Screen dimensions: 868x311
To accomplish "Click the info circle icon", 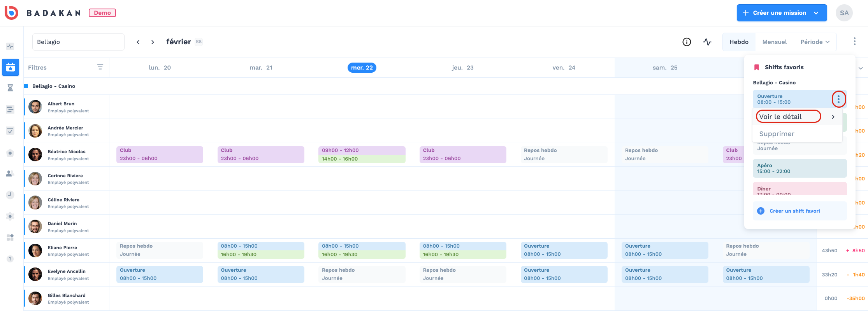I will click(687, 42).
